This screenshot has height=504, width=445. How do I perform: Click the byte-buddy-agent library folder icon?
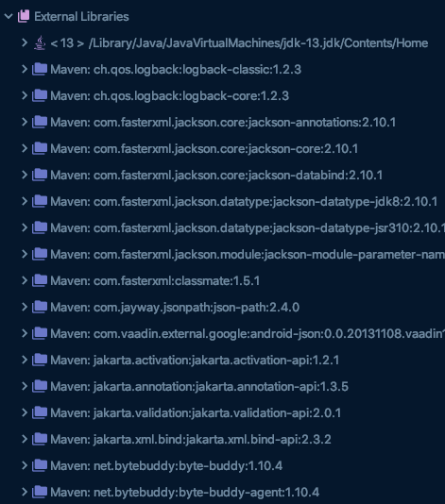pyautogui.click(x=40, y=491)
